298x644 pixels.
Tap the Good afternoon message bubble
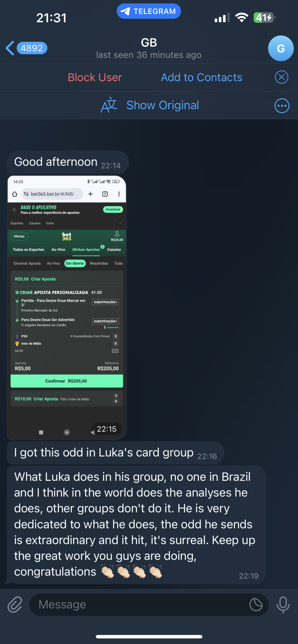[68, 162]
